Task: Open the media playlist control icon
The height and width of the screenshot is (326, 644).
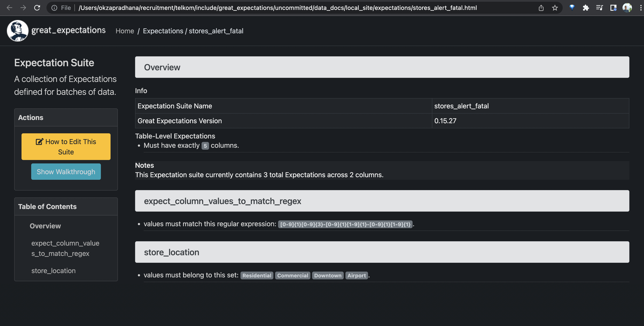Action: click(599, 8)
